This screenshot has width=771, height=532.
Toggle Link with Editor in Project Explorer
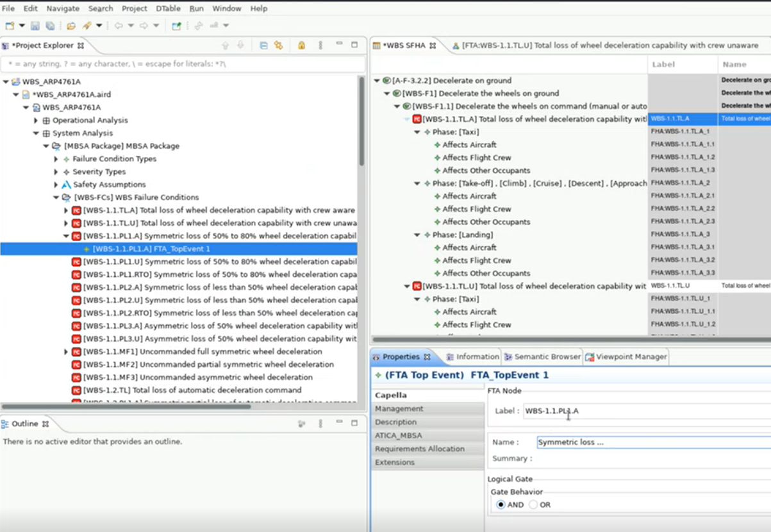point(278,46)
